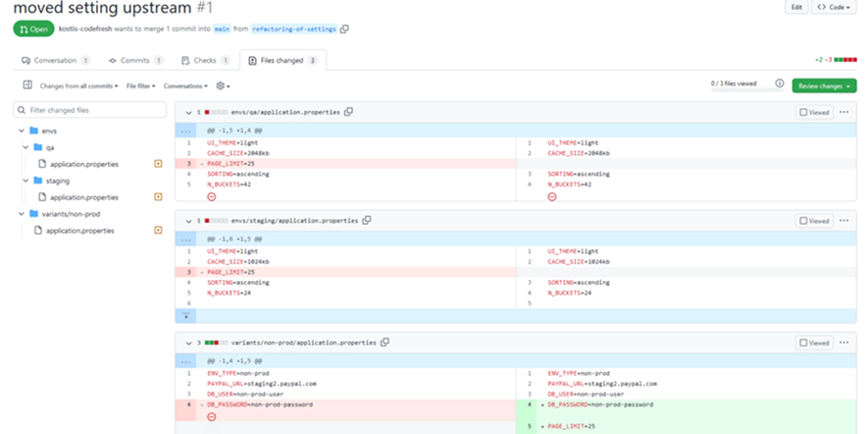Collapse the envs folder in tree

click(22, 131)
